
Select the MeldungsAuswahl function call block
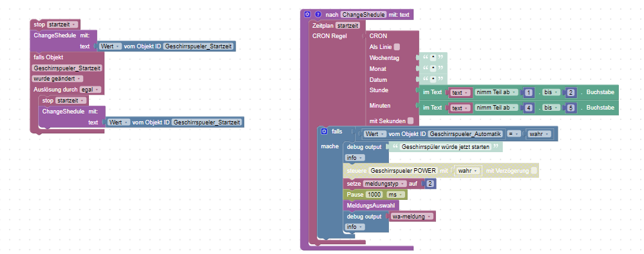(366, 205)
